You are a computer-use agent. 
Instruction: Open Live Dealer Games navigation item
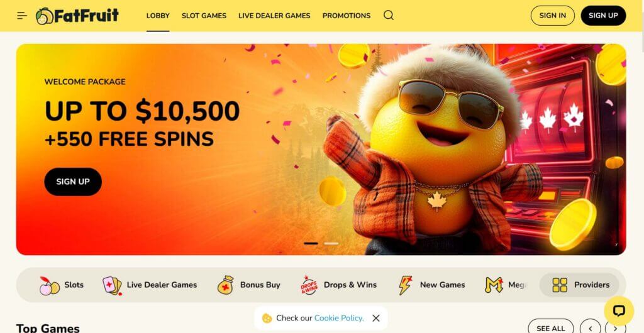tap(274, 16)
